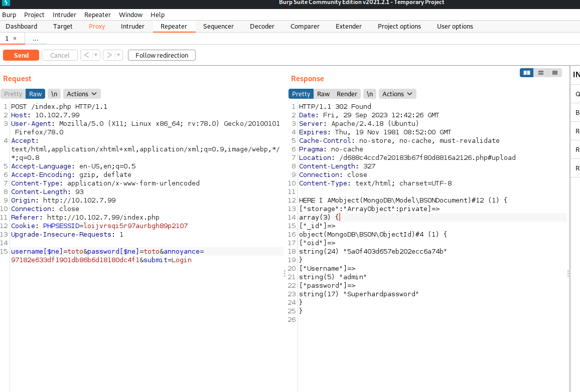Click the string(5) "admin" response line
The height and width of the screenshot is (392, 580).
(333, 277)
